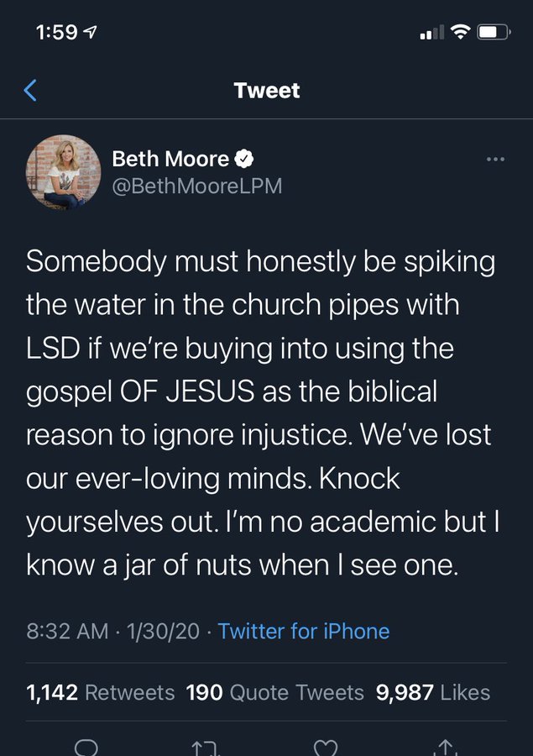
Task: Tap the back arrow icon
Action: tap(31, 90)
